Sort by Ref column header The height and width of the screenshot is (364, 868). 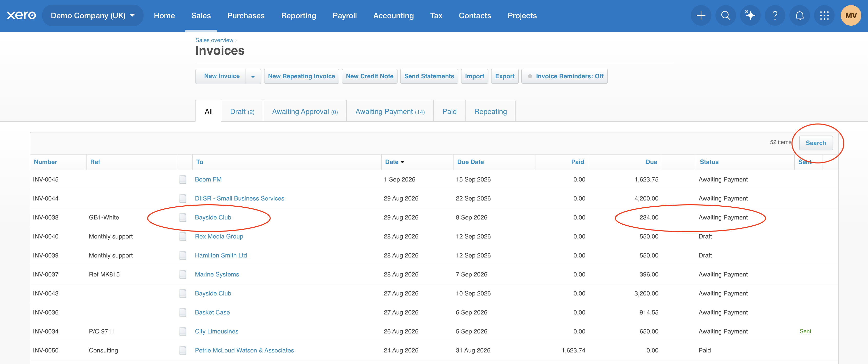(x=95, y=162)
